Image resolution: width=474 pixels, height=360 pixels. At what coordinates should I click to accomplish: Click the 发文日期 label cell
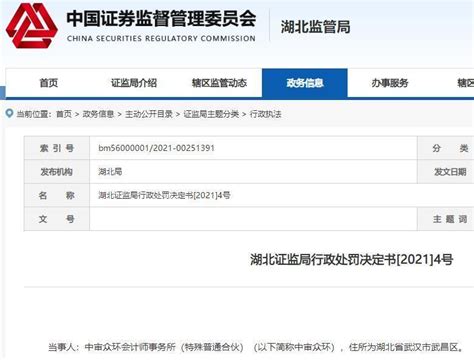point(446,172)
